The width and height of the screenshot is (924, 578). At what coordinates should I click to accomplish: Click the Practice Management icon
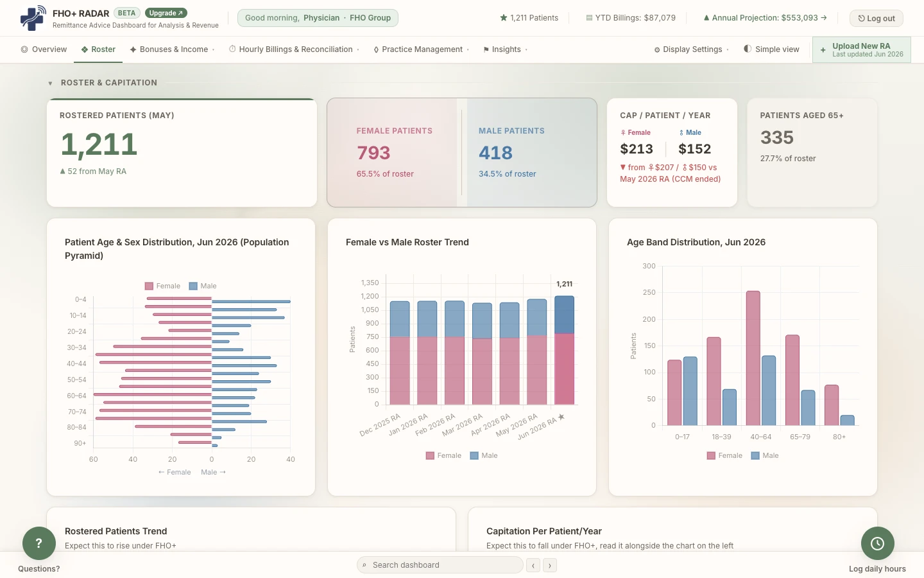376,49
